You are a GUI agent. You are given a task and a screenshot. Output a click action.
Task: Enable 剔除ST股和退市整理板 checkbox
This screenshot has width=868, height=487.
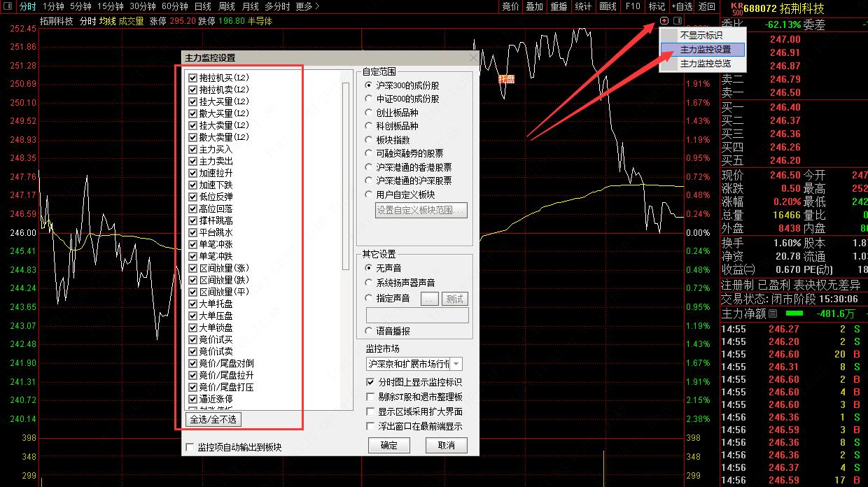[x=371, y=397]
